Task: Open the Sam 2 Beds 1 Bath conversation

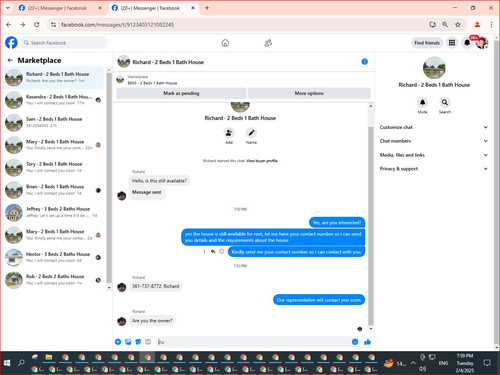Action: [53, 122]
